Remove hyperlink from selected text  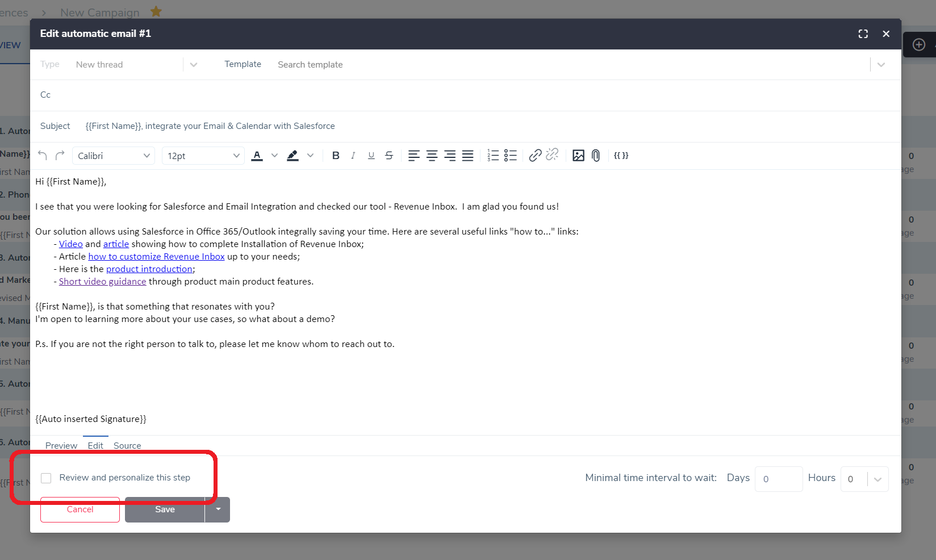tap(552, 155)
